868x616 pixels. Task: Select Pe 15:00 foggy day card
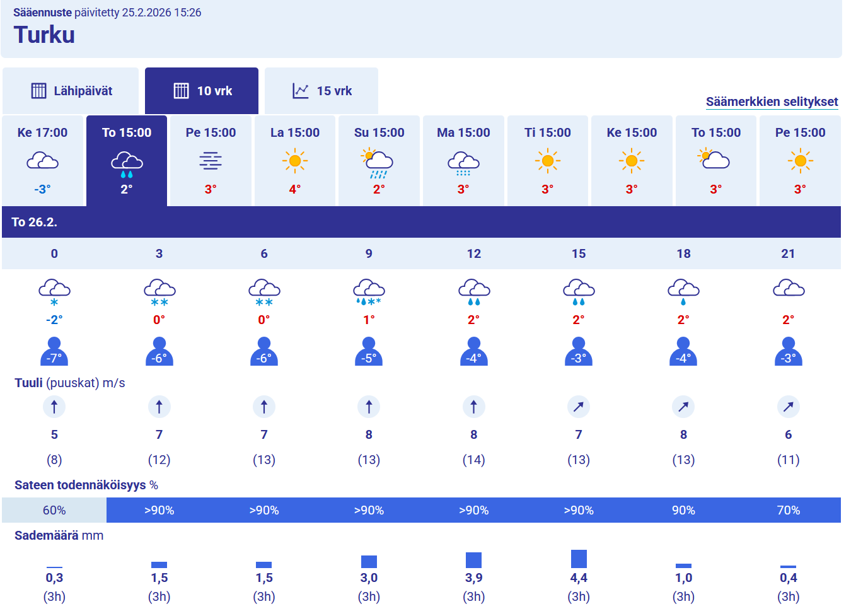pos(211,160)
